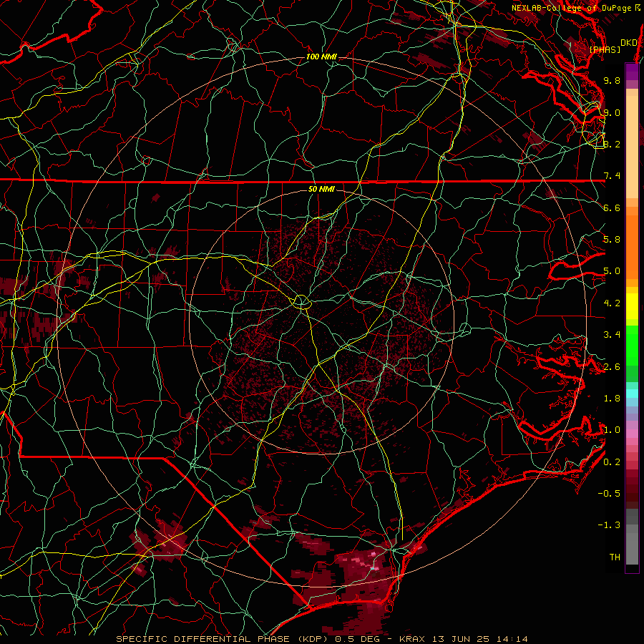Image resolution: width=644 pixels, height=644 pixels.
Task: Select the 9.0 scale label
Action: pyautogui.click(x=612, y=112)
